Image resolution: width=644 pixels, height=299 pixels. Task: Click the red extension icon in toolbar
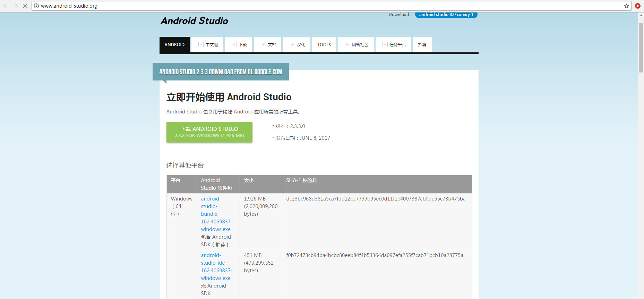(x=638, y=6)
